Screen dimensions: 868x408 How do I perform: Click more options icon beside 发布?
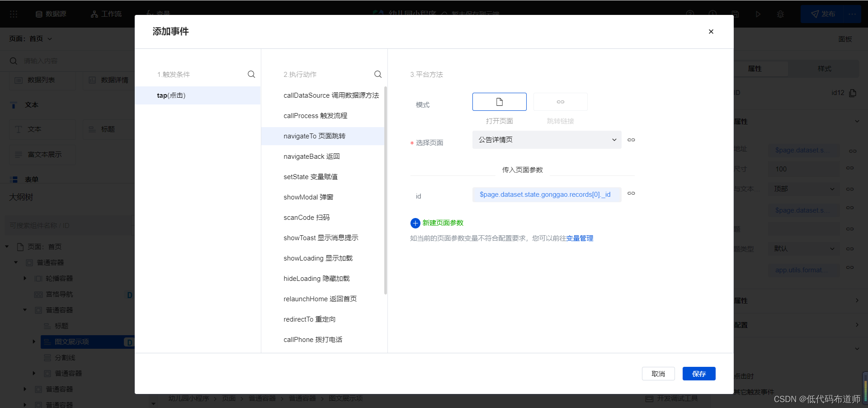[x=853, y=14]
